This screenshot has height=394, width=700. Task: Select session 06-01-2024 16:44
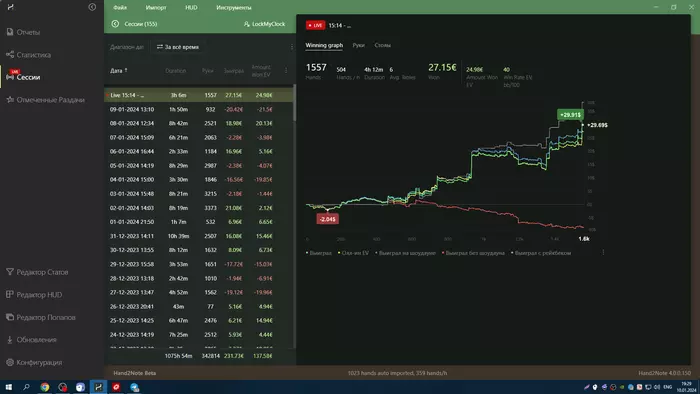click(199, 151)
